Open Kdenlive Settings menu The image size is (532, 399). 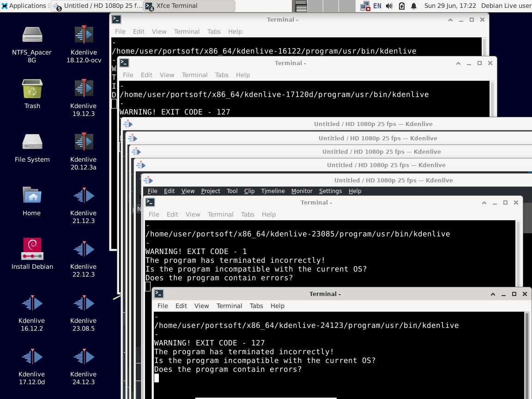pyautogui.click(x=330, y=191)
